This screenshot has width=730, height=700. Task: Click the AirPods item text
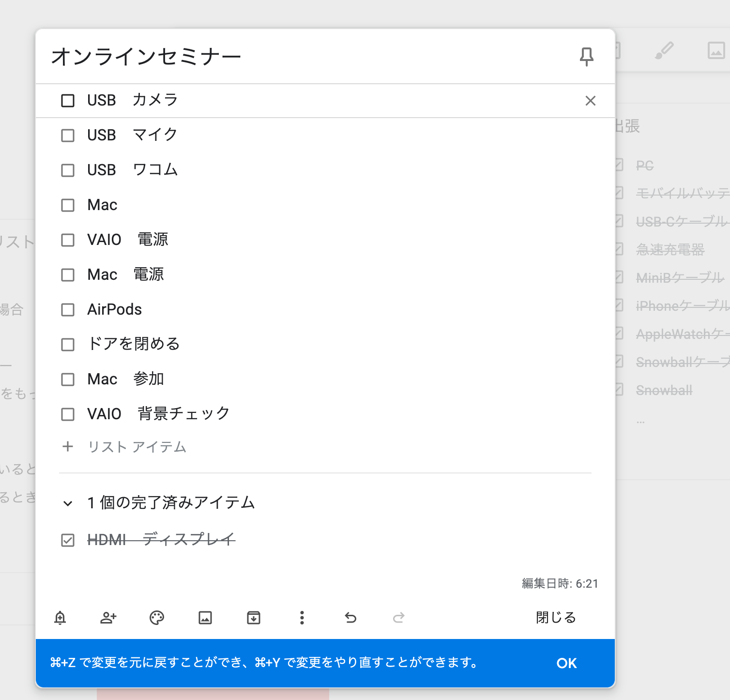(x=115, y=309)
